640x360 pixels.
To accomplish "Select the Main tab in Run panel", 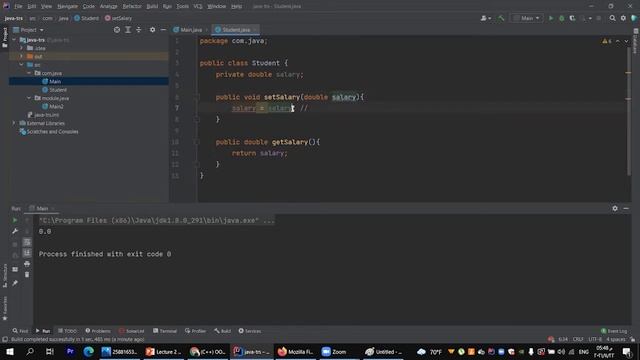I will click(42, 209).
